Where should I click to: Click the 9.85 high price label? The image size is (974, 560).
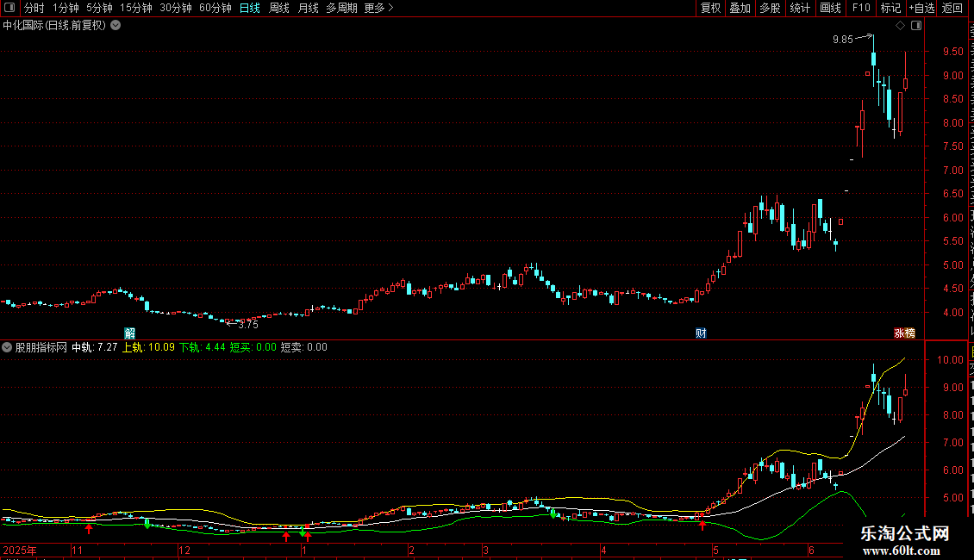843,40
